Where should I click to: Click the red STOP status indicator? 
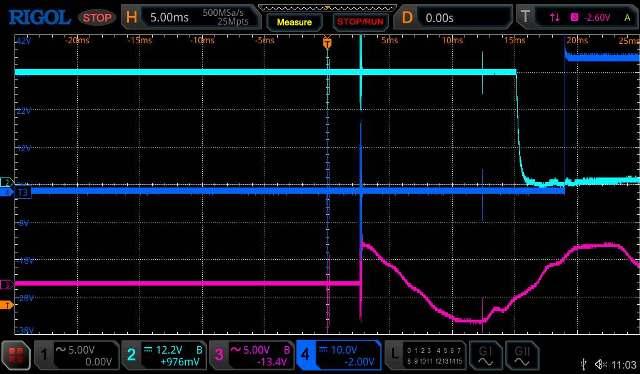[97, 18]
